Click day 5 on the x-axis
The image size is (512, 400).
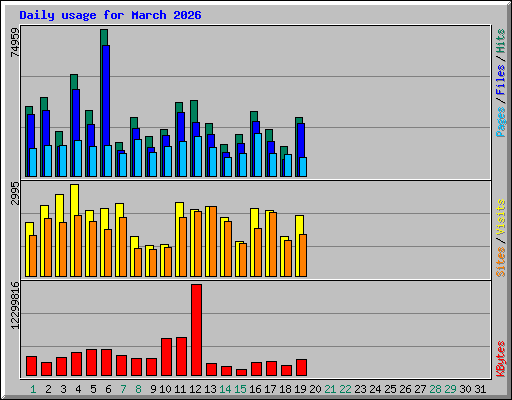point(93,389)
